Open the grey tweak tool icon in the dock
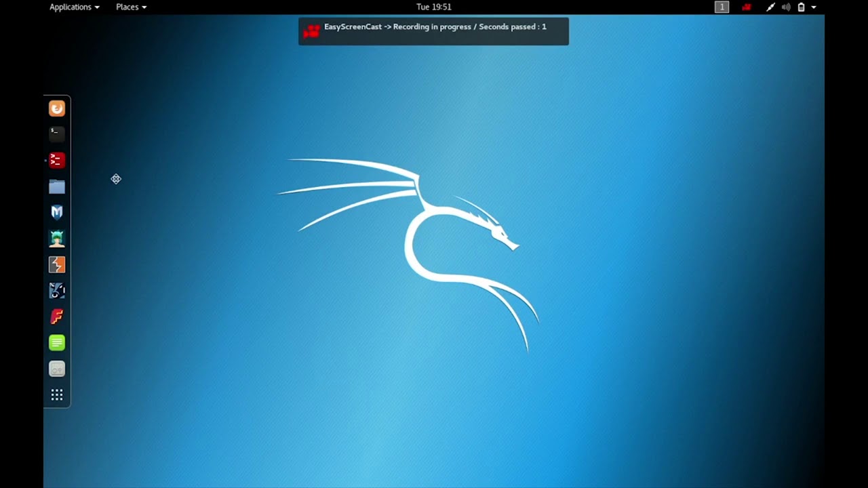 pyautogui.click(x=57, y=369)
